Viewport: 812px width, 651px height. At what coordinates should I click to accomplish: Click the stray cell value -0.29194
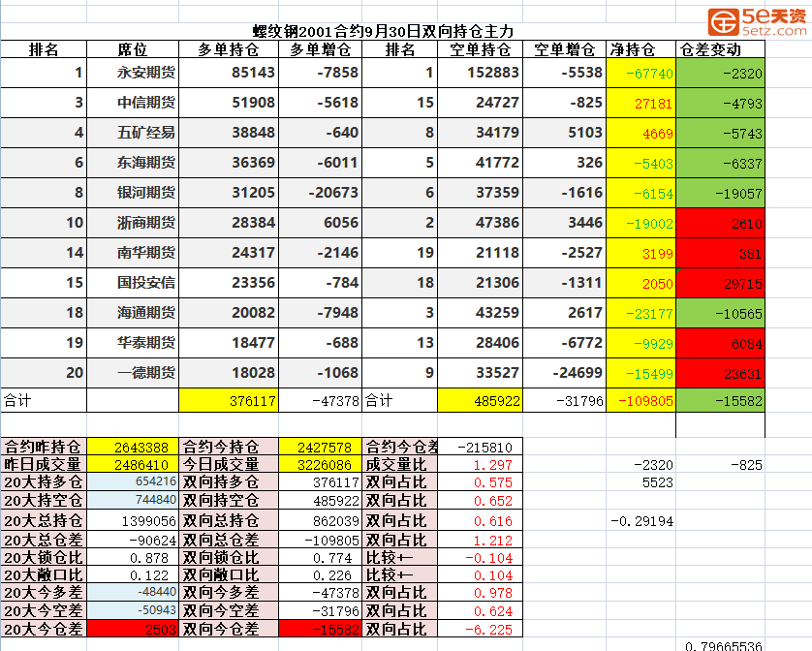tap(641, 520)
